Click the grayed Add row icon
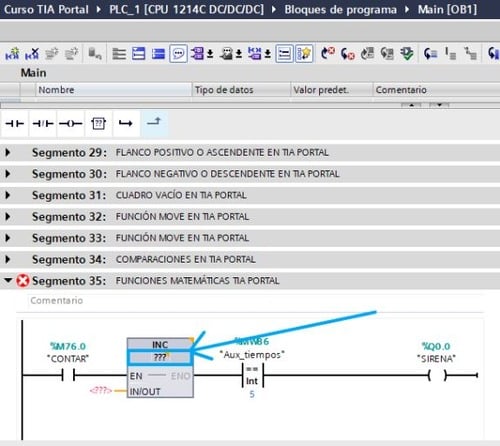 71,53
